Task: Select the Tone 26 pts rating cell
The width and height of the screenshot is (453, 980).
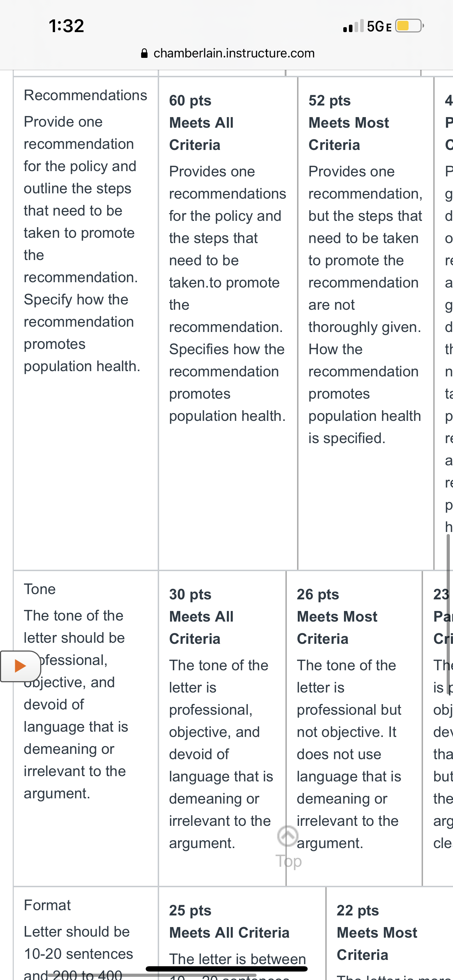Action: click(354, 728)
